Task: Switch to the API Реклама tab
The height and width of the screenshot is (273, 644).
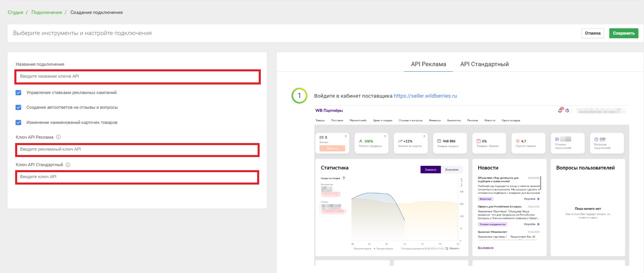Action: (x=428, y=64)
